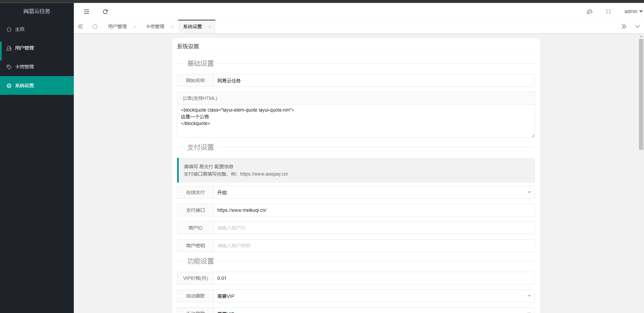The image size is (644, 313).
Task: Enter fullscreen mode via the expand icon
Action: (x=608, y=12)
